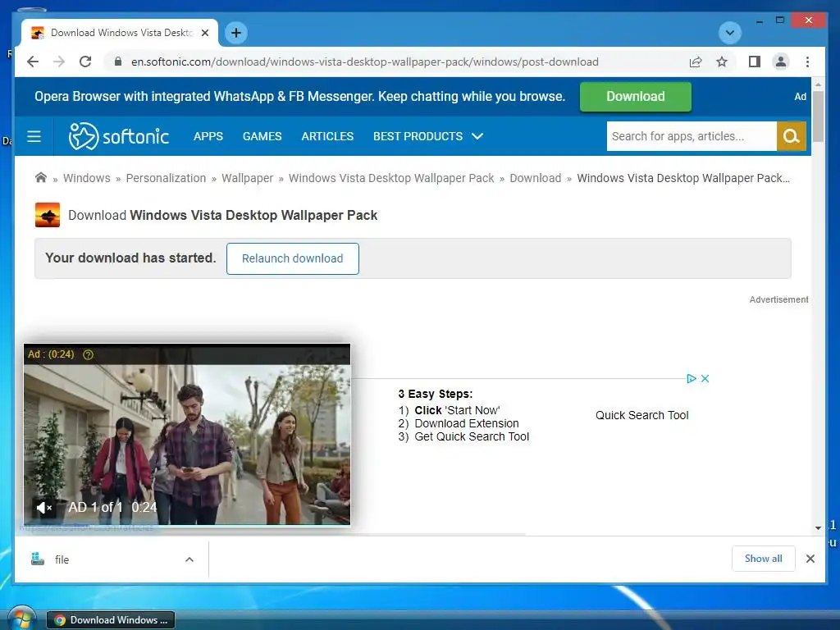Open the Wallpaper breadcrumb link

coord(247,178)
